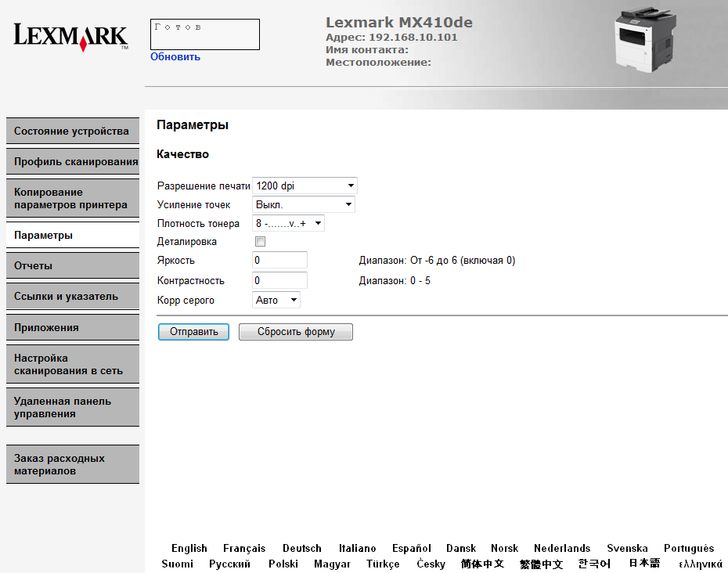Switch language to Suomi
The height and width of the screenshot is (573, 728).
[178, 564]
